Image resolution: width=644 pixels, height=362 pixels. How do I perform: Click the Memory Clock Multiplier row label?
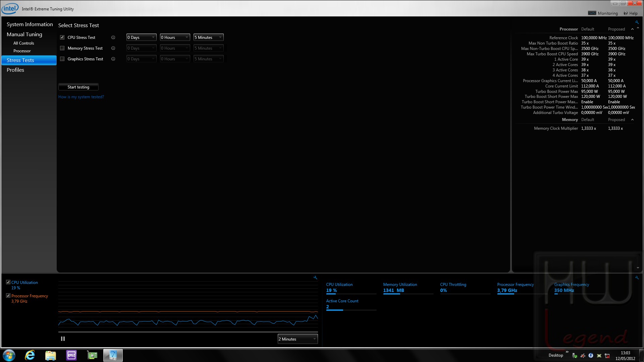pos(556,128)
